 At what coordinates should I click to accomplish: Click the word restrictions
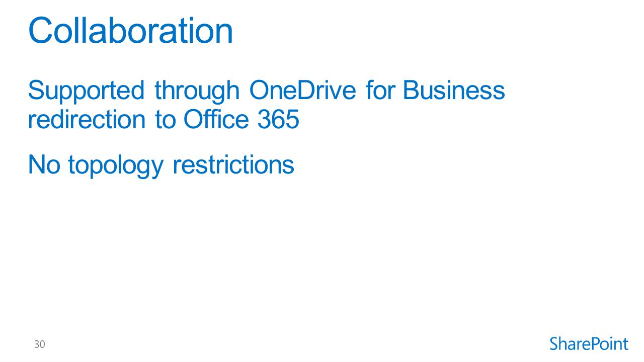click(233, 164)
